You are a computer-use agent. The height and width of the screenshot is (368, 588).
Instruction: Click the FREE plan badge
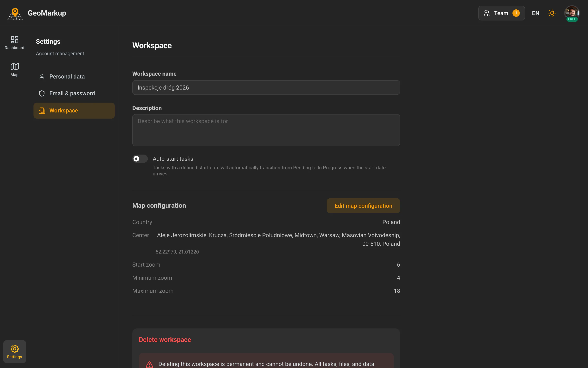(572, 19)
